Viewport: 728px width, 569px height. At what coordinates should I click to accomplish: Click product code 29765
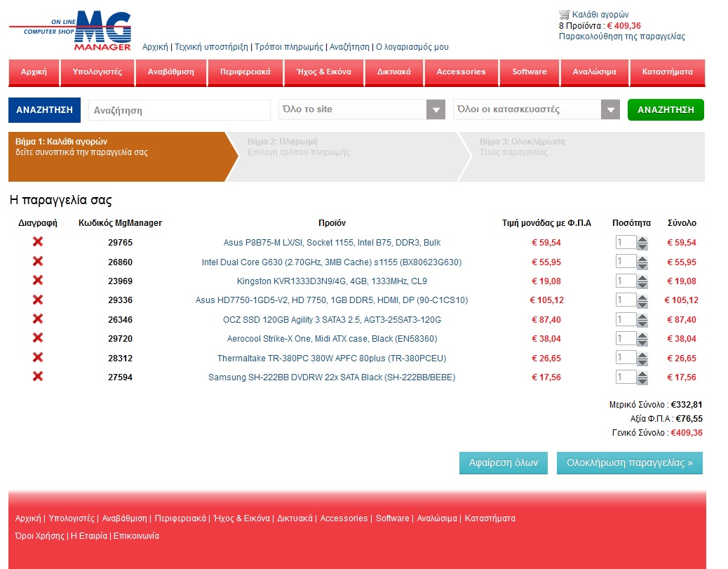[x=120, y=243]
